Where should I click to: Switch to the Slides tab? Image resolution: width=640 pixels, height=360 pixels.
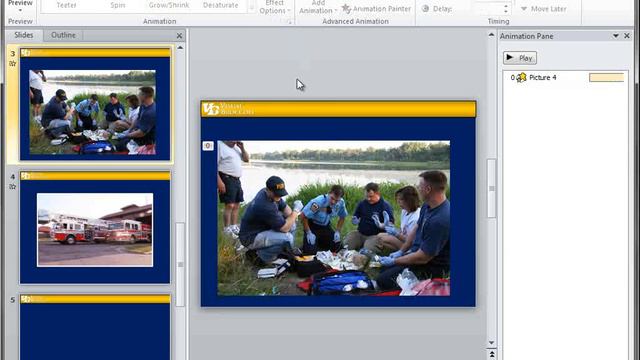24,35
